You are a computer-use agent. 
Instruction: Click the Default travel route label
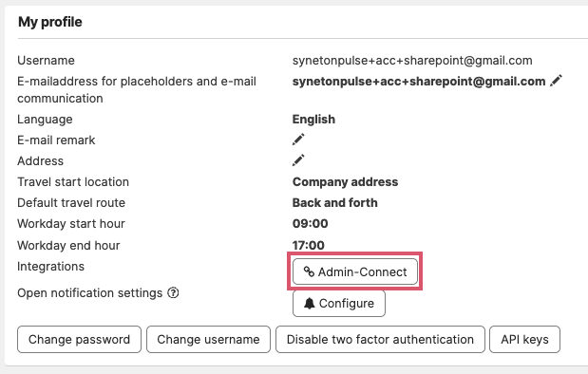71,203
